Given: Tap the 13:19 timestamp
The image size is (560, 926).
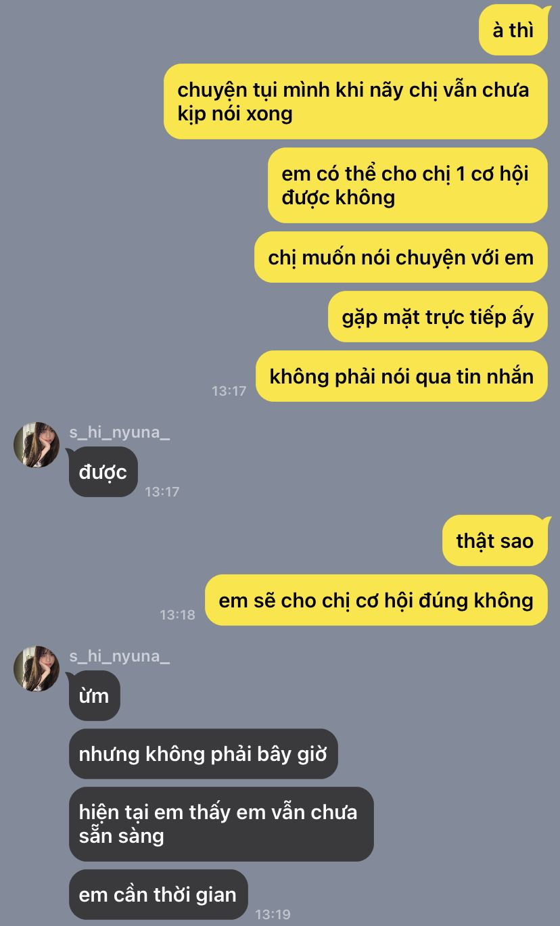Looking at the screenshot, I should (273, 915).
